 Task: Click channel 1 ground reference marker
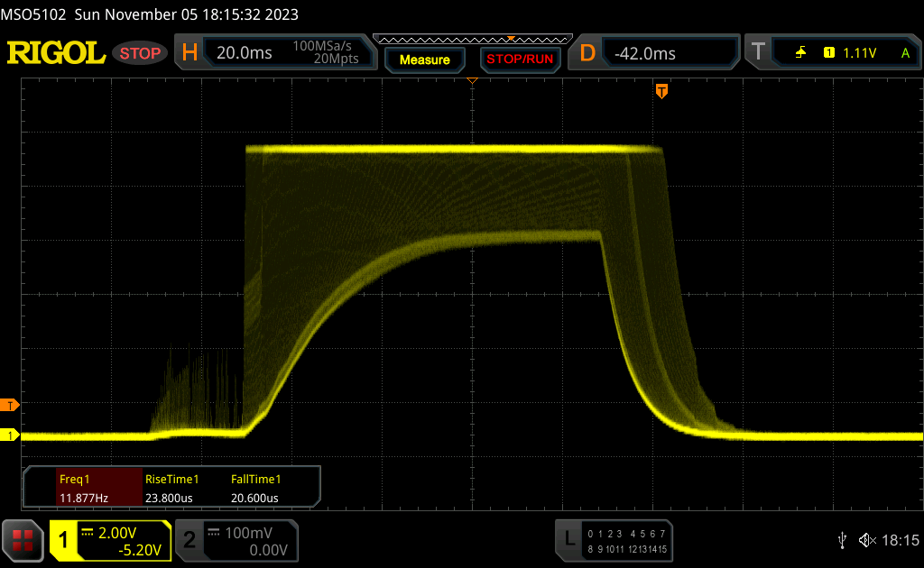(x=11, y=435)
